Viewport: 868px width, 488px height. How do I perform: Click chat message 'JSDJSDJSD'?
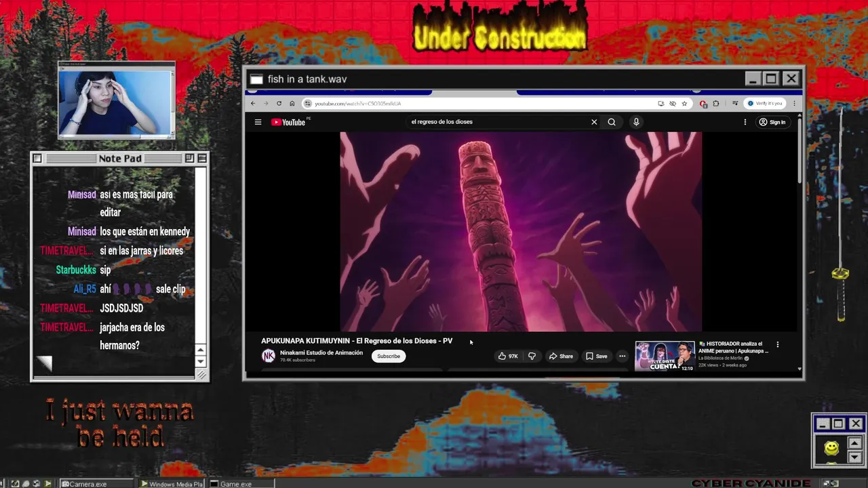(121, 308)
